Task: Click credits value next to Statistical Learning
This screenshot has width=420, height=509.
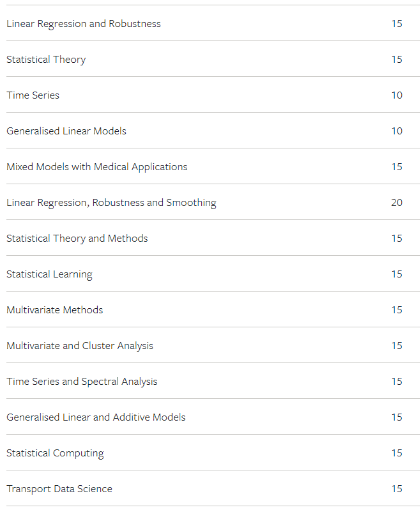Action: pyautogui.click(x=397, y=274)
